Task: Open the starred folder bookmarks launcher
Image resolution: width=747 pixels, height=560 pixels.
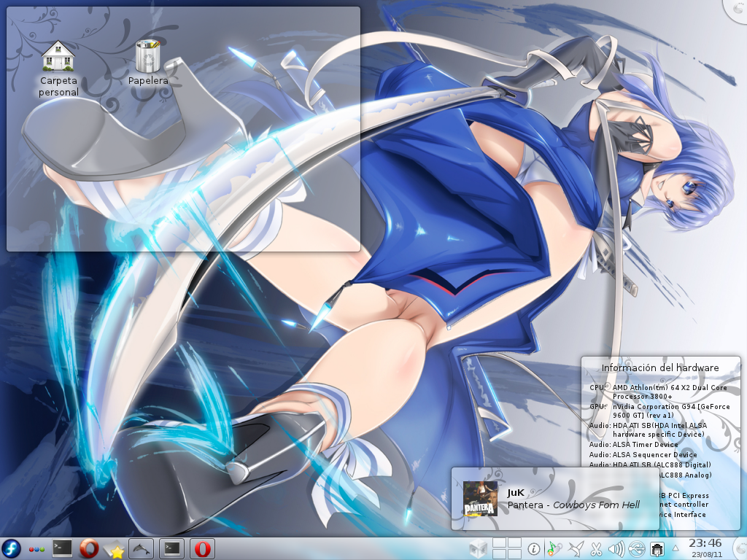Action: pos(115,549)
